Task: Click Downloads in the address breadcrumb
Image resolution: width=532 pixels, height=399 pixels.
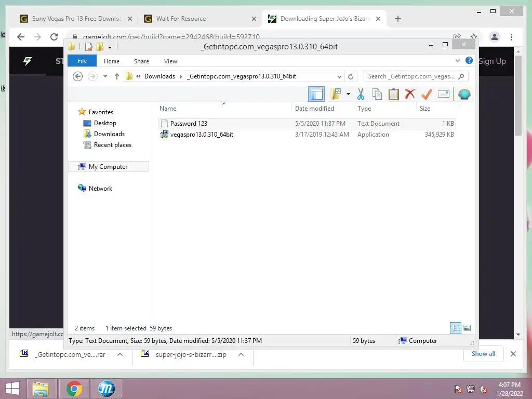Action: tap(159, 76)
